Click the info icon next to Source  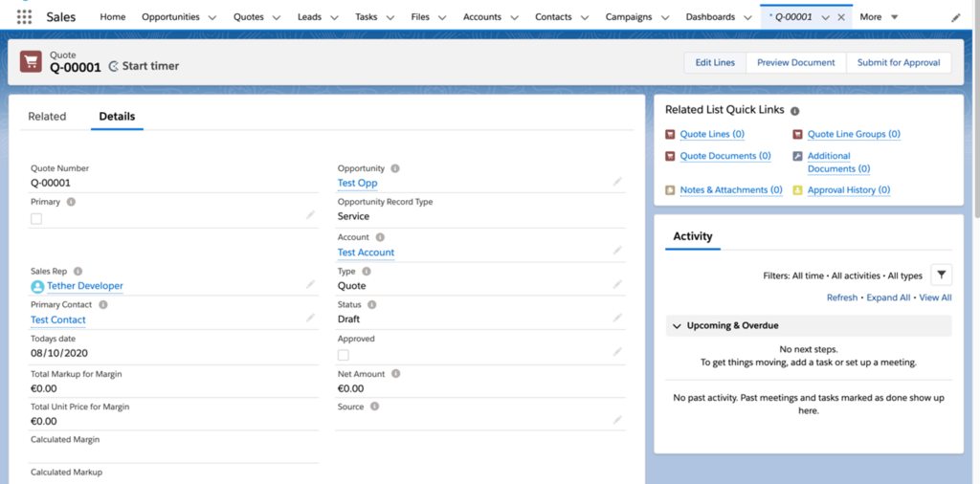[374, 407]
